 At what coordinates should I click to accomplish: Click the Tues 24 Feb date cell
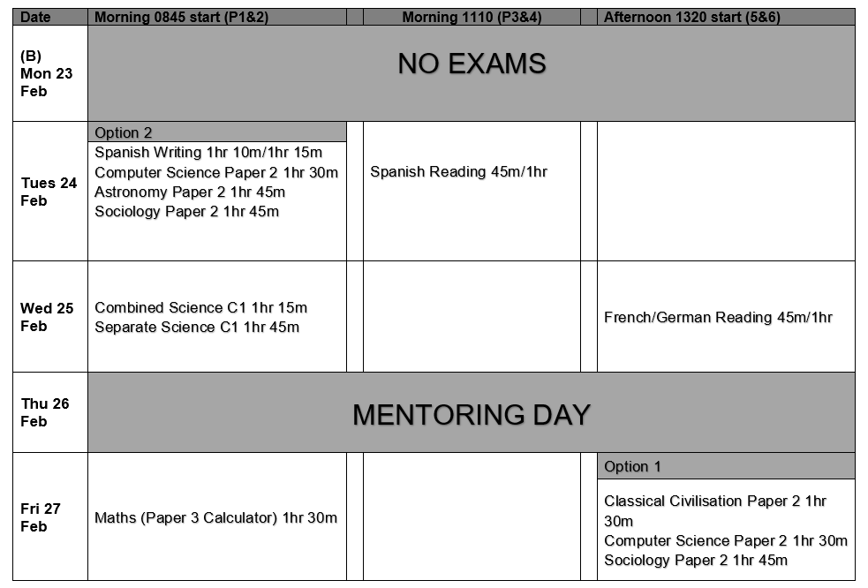point(49,192)
